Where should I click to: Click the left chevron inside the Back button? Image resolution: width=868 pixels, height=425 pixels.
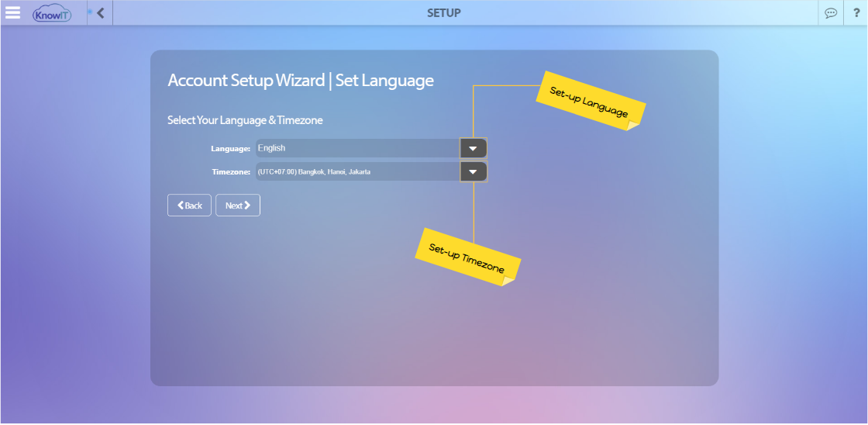pos(181,206)
